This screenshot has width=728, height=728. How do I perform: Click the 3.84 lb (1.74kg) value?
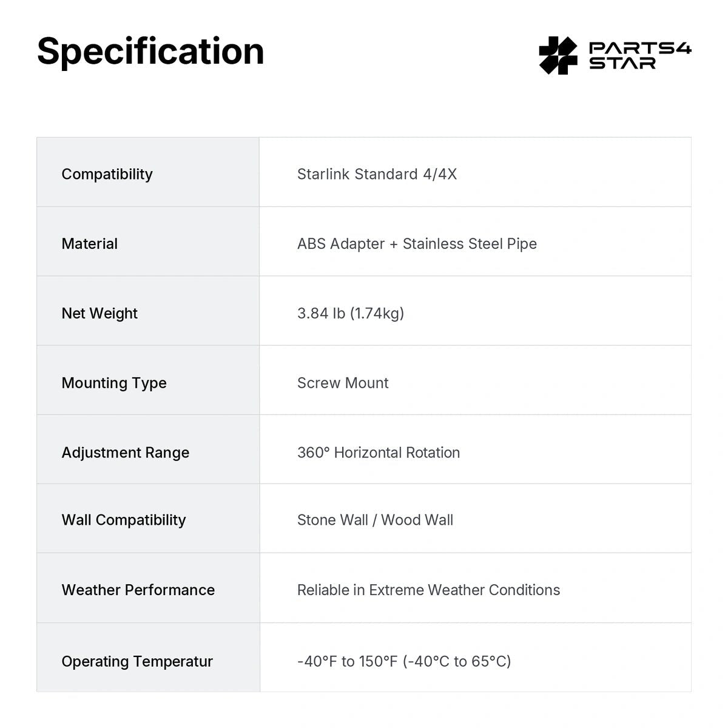pos(351,314)
